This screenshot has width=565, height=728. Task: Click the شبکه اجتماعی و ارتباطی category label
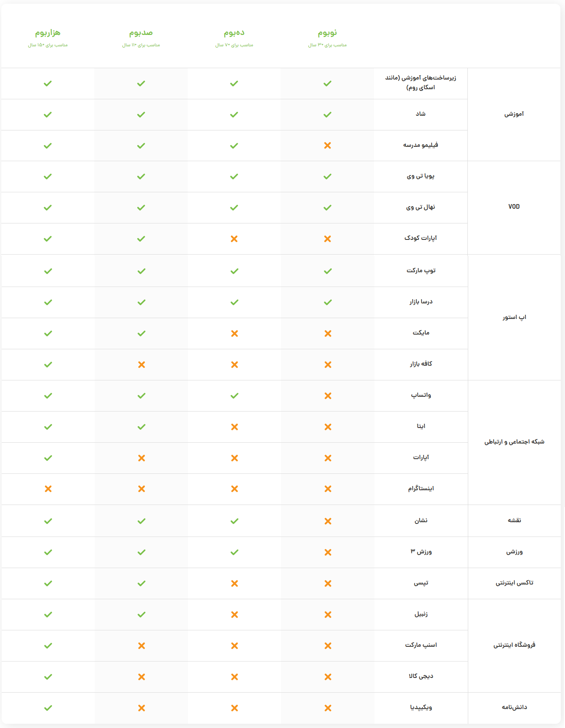(x=514, y=442)
